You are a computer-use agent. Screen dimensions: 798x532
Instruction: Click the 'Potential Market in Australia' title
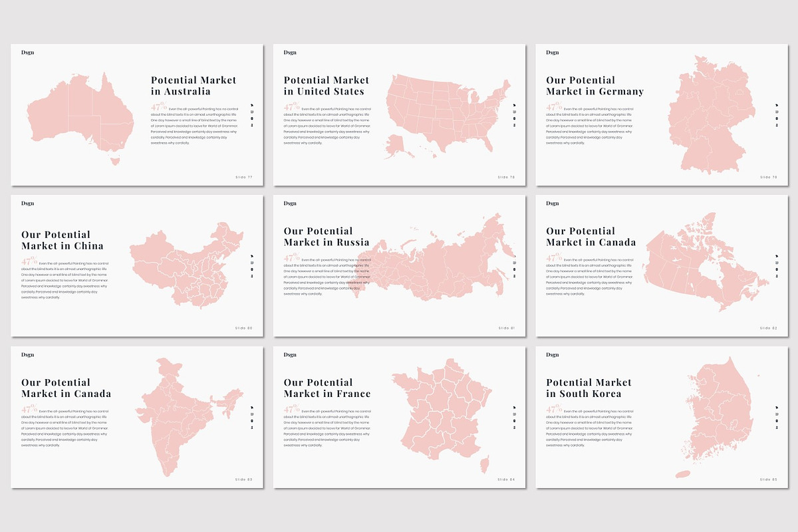194,86
